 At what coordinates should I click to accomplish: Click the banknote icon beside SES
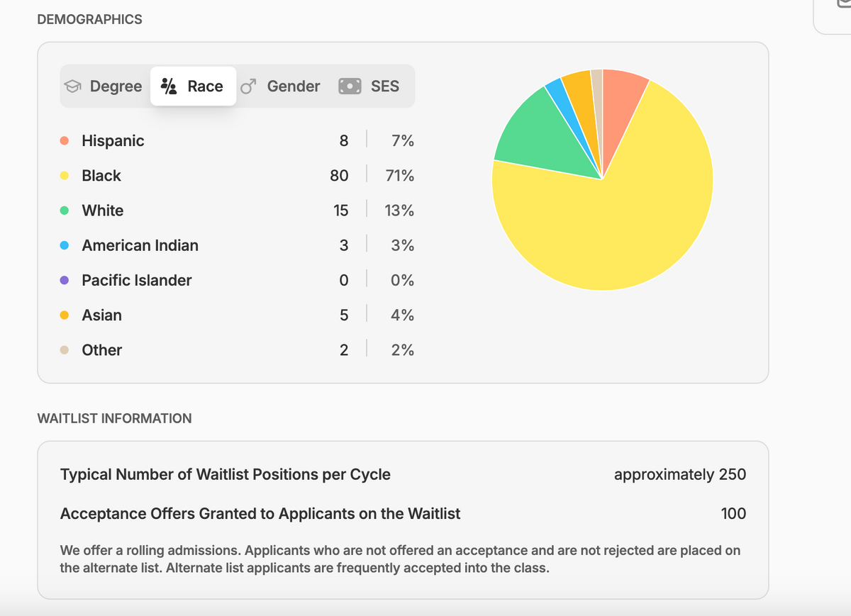pyautogui.click(x=350, y=86)
